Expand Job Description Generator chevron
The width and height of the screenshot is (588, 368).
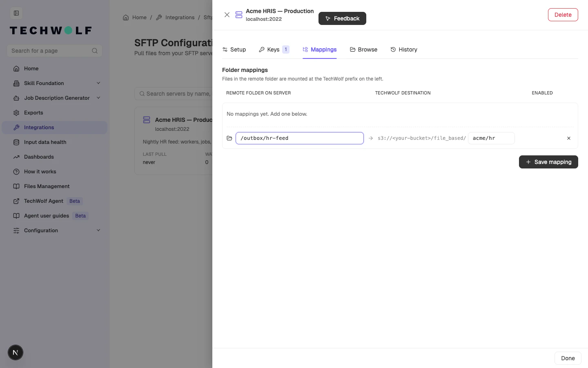tap(98, 98)
